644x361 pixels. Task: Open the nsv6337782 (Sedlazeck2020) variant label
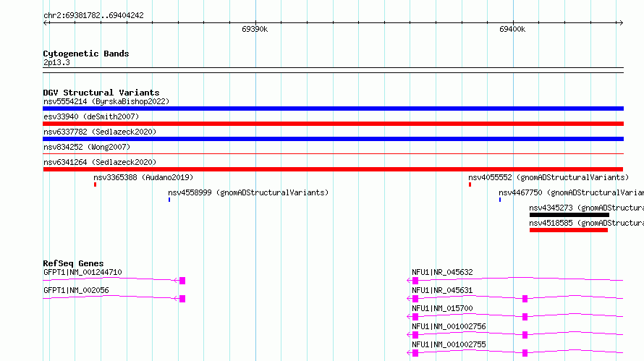pyautogui.click(x=100, y=132)
